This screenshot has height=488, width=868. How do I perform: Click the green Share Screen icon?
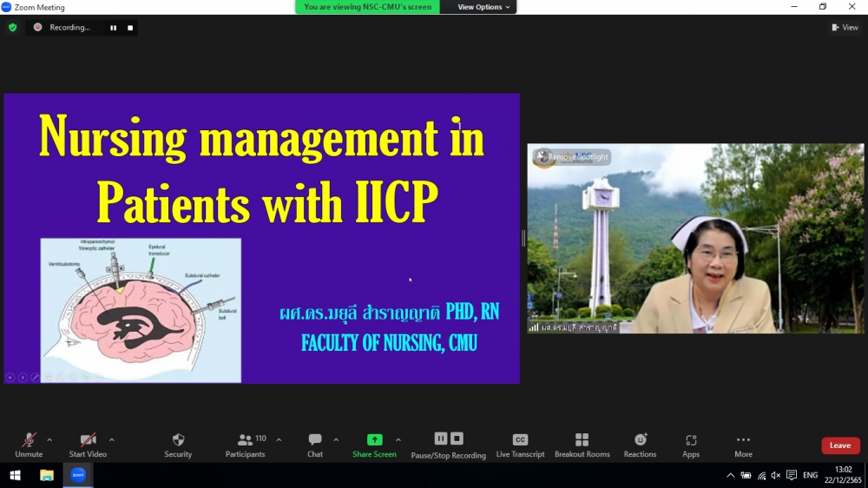tap(374, 440)
